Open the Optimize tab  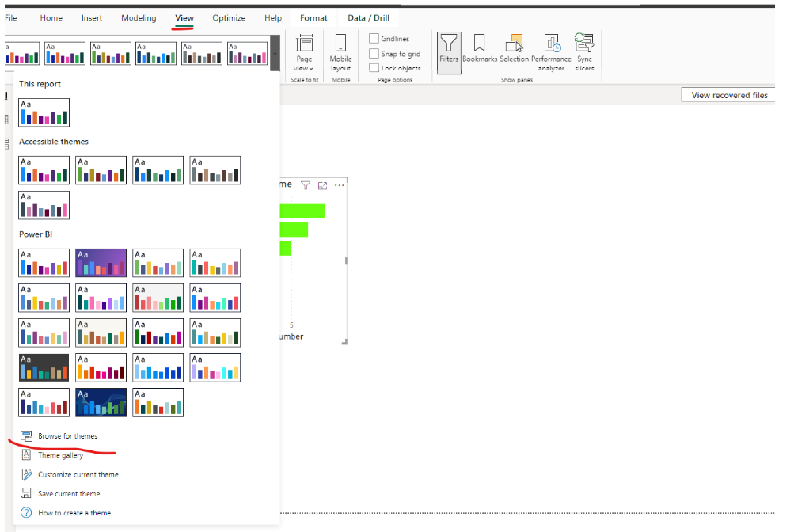(229, 18)
